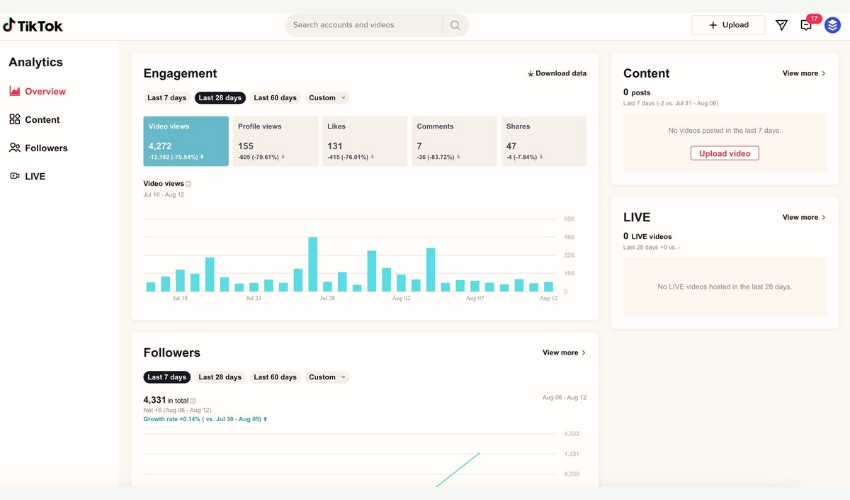850x500 pixels.
Task: Go to Content in Analytics sidebar
Action: click(x=34, y=119)
